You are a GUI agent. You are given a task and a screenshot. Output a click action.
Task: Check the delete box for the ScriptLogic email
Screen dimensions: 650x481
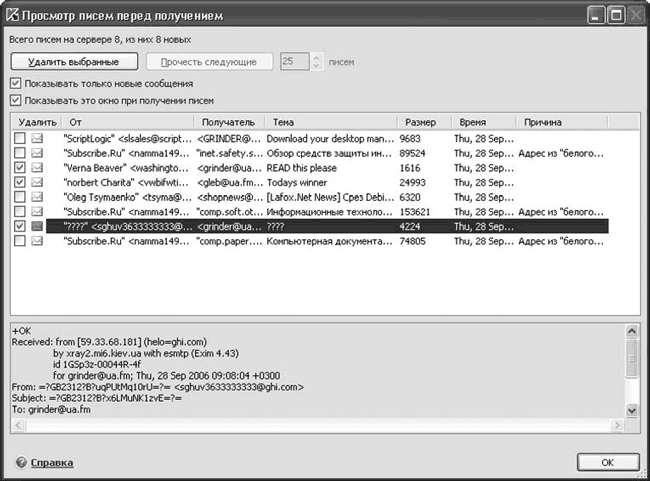(x=19, y=138)
